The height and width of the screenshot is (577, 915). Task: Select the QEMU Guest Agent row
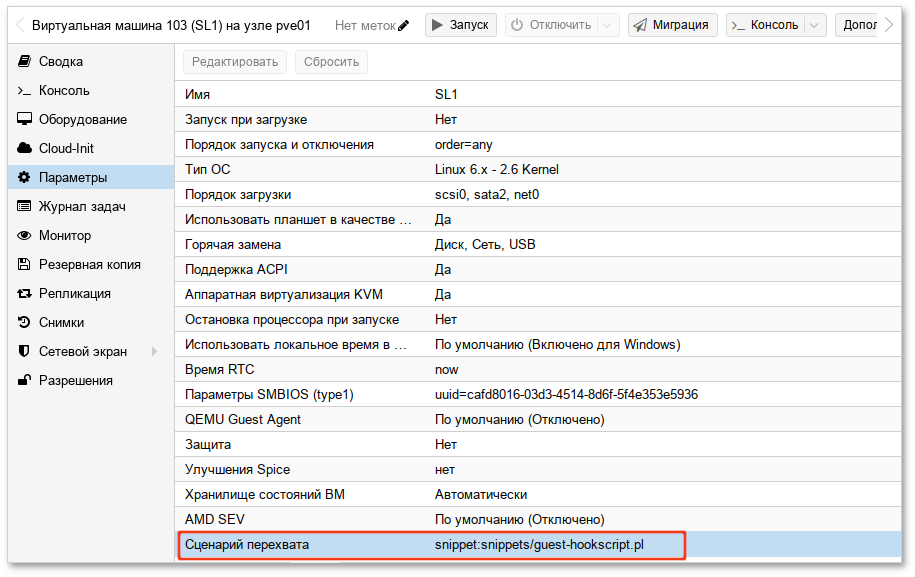[540, 420]
